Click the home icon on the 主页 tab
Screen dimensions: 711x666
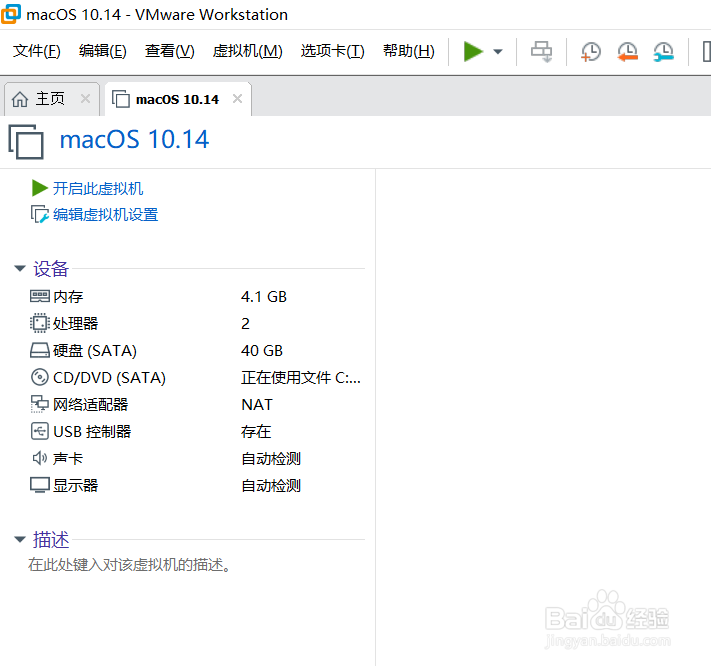click(x=20, y=99)
